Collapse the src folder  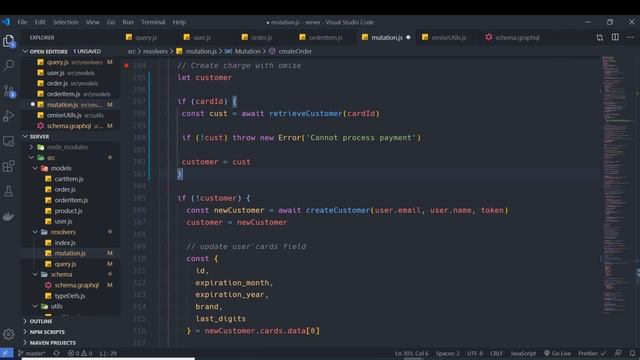pos(51,158)
